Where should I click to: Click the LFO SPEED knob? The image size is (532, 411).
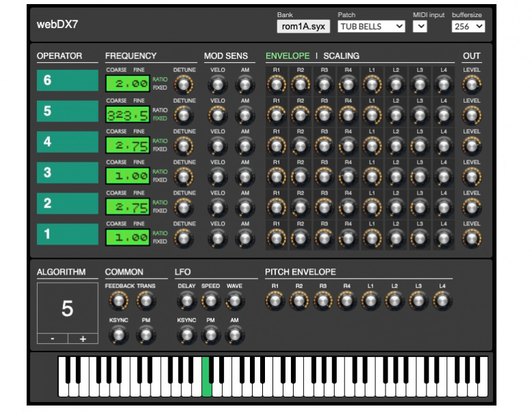(211, 301)
